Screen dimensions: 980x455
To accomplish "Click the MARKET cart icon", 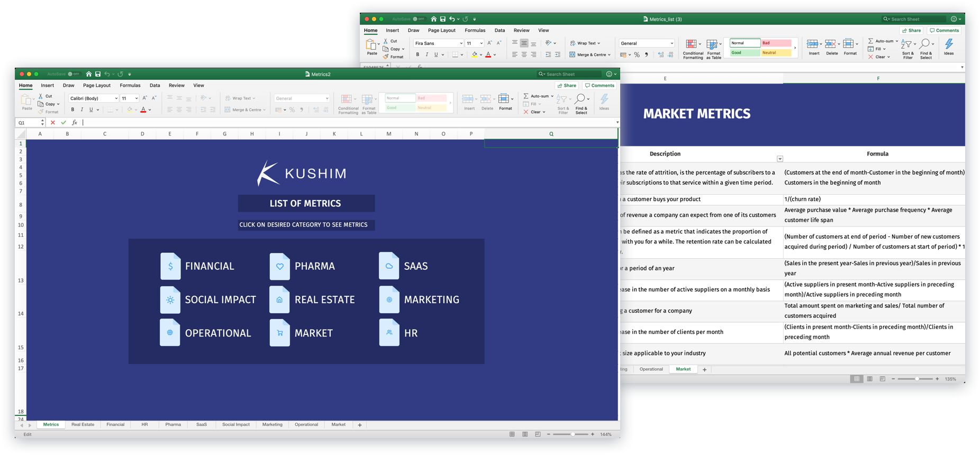I will 279,333.
